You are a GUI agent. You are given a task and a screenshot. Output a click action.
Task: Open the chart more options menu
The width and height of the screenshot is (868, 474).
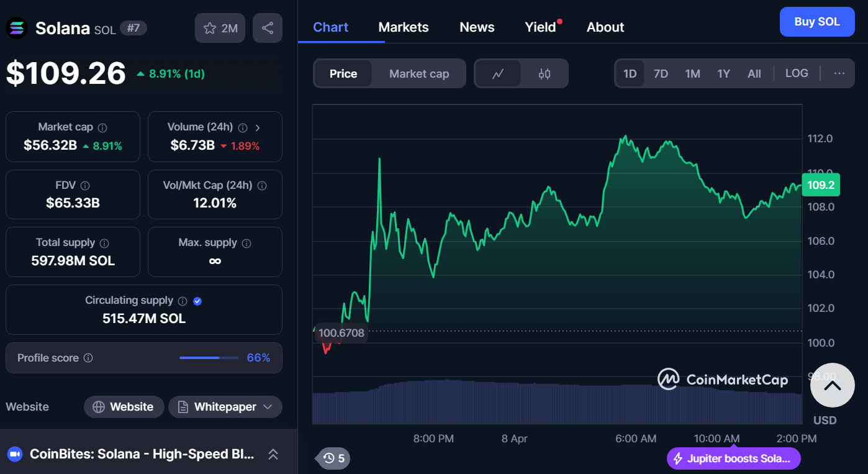point(839,73)
